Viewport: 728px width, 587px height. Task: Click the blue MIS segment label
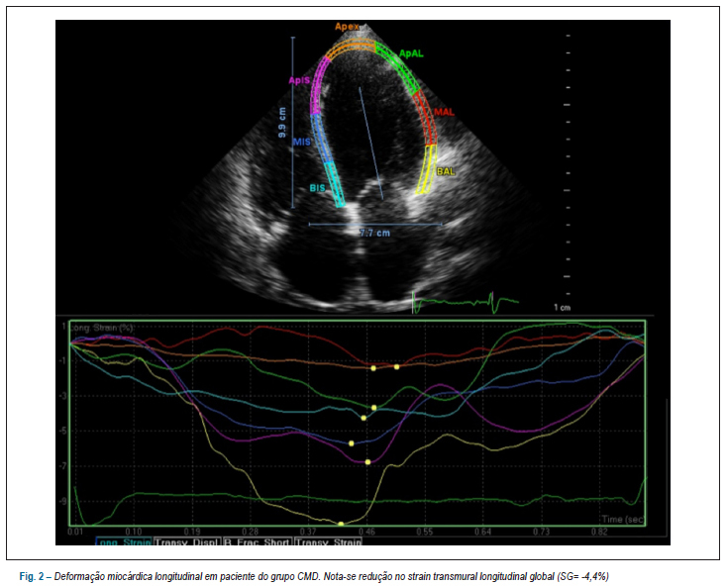(301, 142)
